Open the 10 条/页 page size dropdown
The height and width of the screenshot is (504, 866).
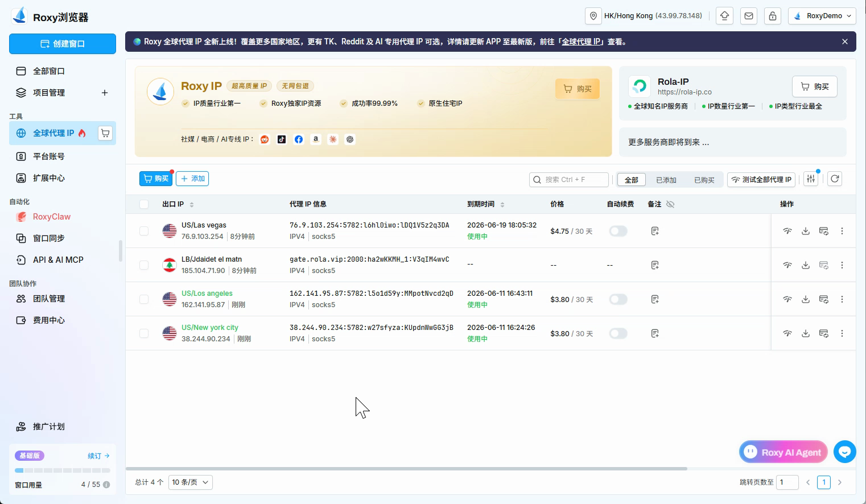coord(191,482)
